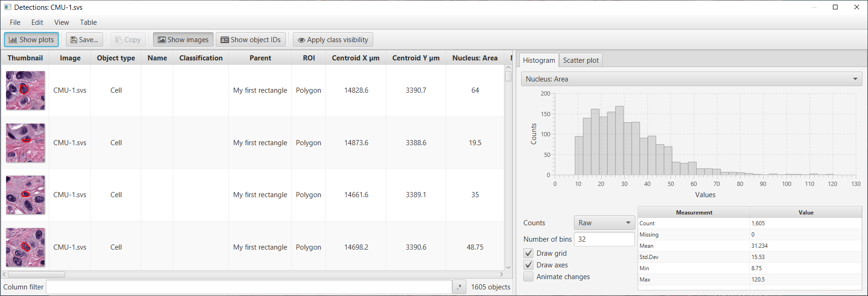Uncheck the Draw axes checkbox

pos(528,265)
